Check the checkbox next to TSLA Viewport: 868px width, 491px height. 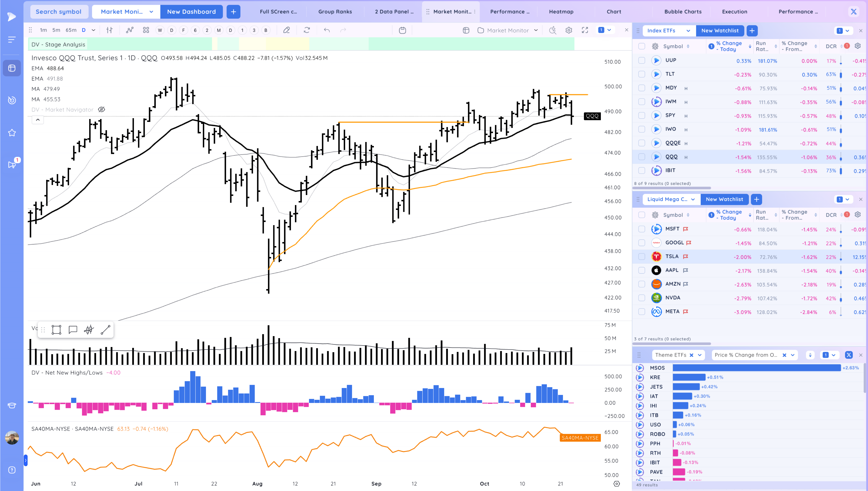coord(641,256)
